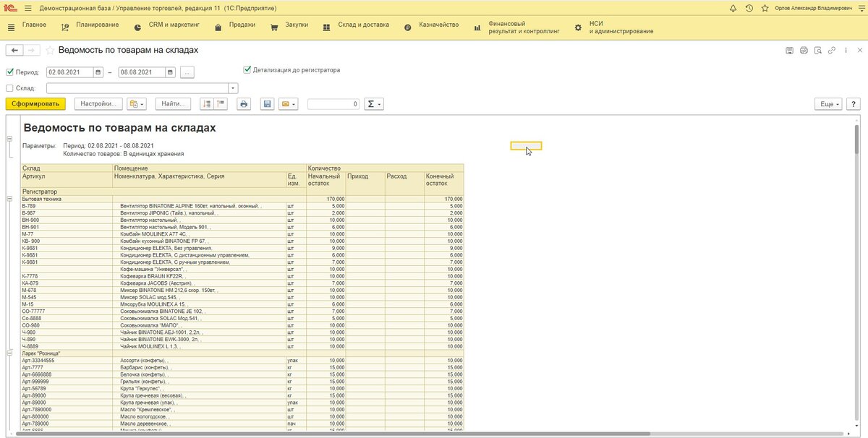
Task: Uncheck the Период checkbox
Action: tap(9, 72)
